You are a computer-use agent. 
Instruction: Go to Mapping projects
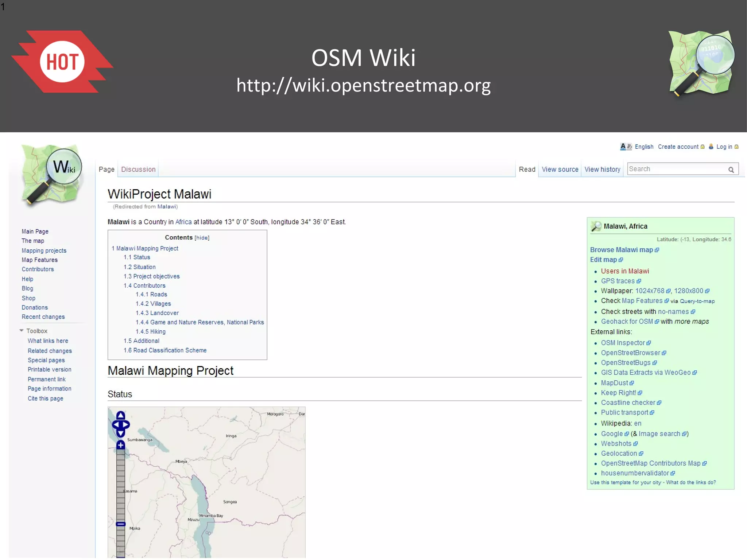coord(44,251)
